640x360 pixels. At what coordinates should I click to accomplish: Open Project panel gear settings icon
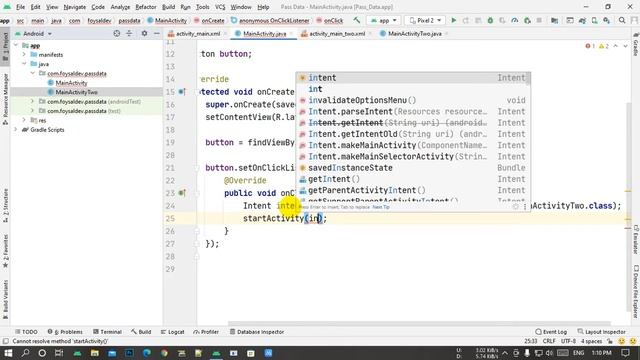144,33
